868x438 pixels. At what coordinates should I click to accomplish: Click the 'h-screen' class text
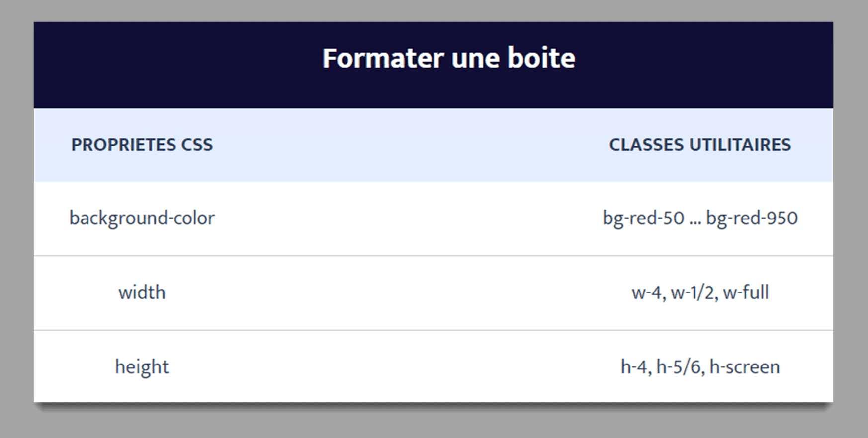pos(745,367)
